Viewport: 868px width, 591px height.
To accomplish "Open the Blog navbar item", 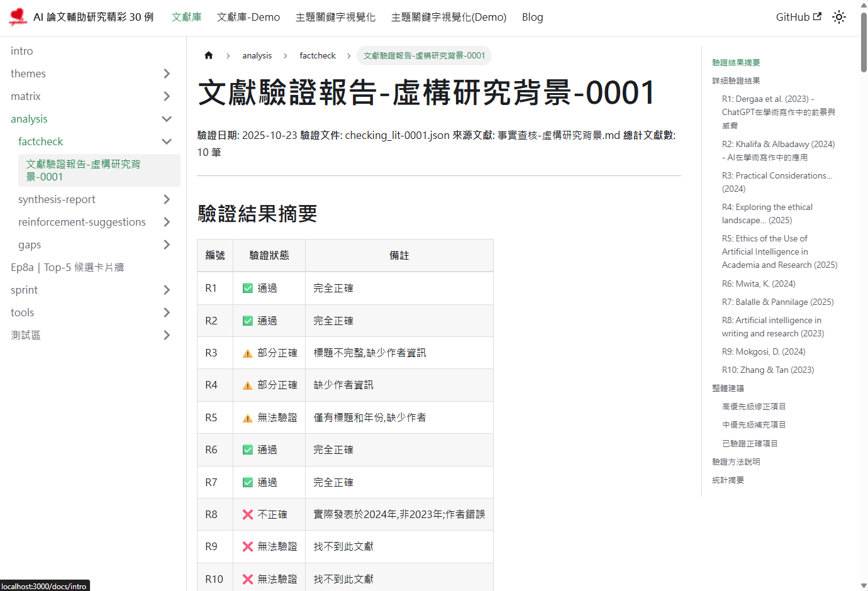I will point(532,17).
